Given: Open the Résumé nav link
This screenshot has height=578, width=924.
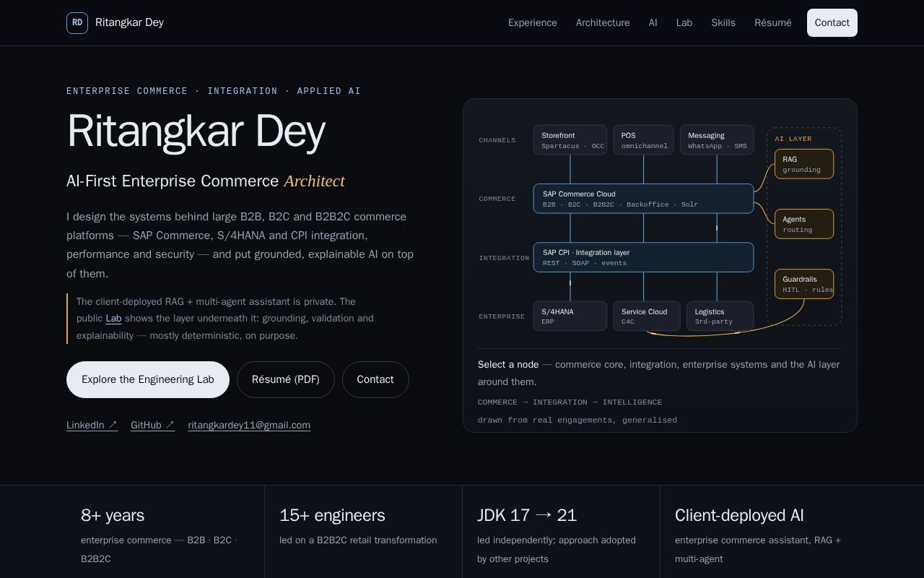Looking at the screenshot, I should [773, 22].
